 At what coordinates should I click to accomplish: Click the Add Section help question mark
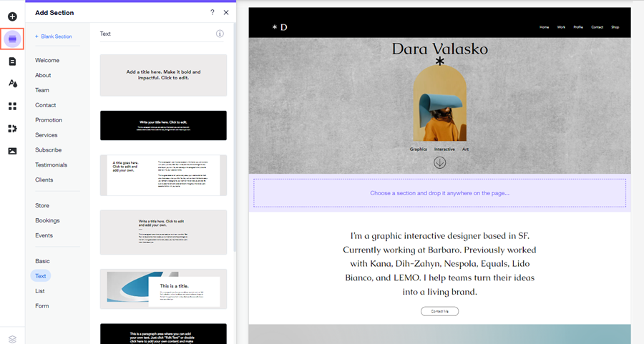213,12
